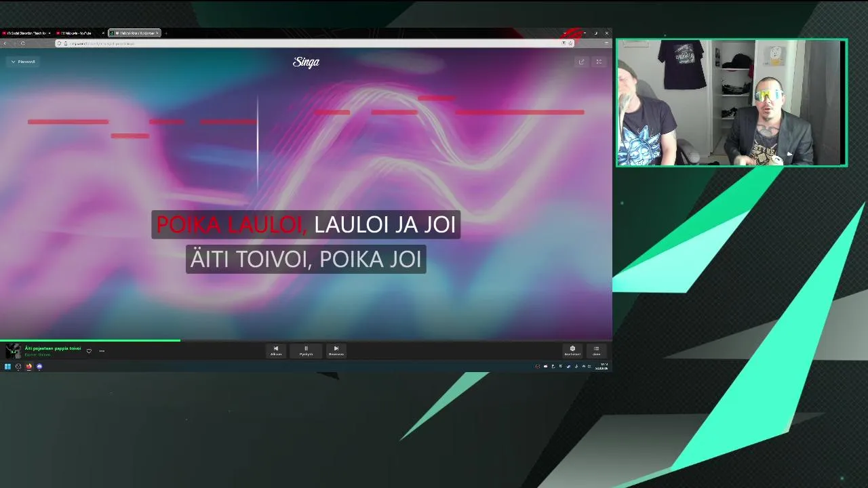
Task: Select the active Singa browser tab
Action: coord(134,33)
